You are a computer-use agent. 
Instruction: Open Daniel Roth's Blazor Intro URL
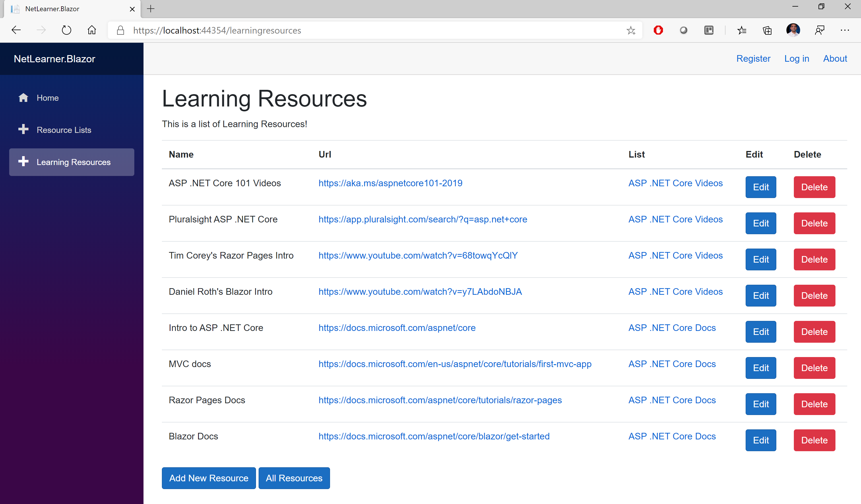[x=420, y=292]
